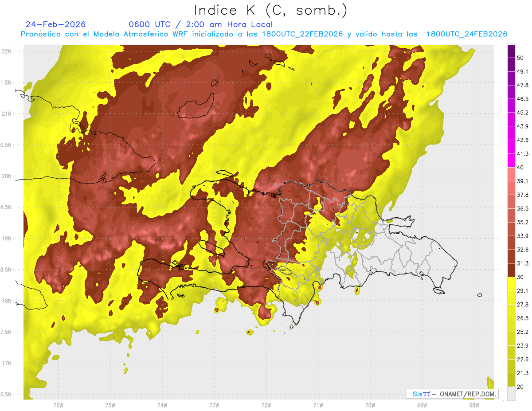Image resolution: width=532 pixels, height=411 pixels.
Task: Click the colorbar value '43.9'
Action: click(x=523, y=126)
